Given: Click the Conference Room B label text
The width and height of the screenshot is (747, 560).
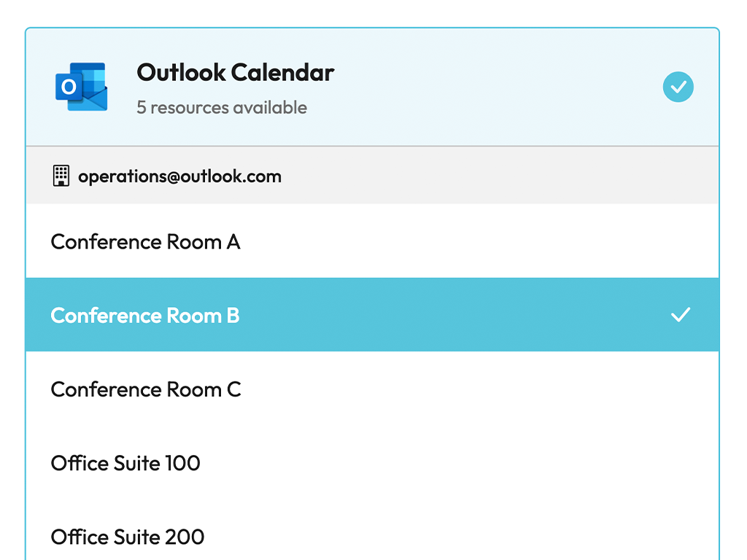Looking at the screenshot, I should pos(145,315).
